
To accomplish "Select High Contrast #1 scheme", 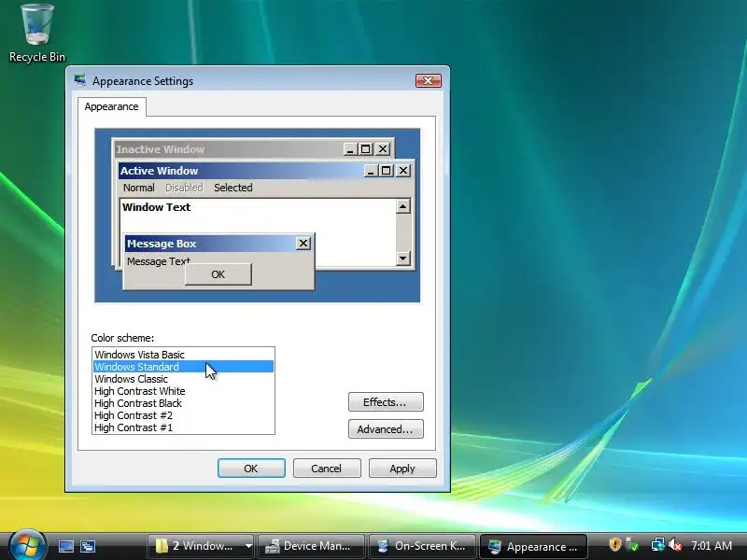I will [183, 427].
